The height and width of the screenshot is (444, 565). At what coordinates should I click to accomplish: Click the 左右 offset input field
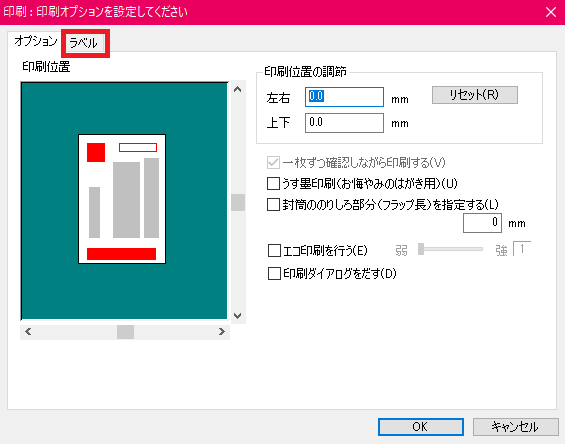(344, 97)
